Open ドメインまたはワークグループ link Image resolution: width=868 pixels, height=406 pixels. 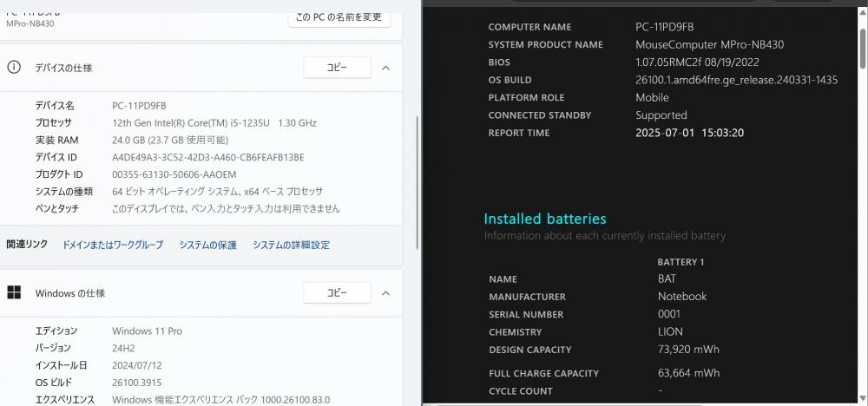pos(112,245)
